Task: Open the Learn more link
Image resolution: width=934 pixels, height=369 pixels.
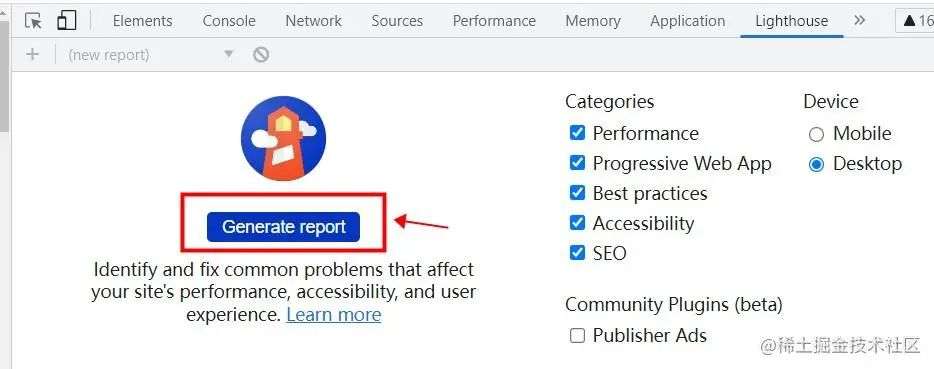Action: coord(334,314)
